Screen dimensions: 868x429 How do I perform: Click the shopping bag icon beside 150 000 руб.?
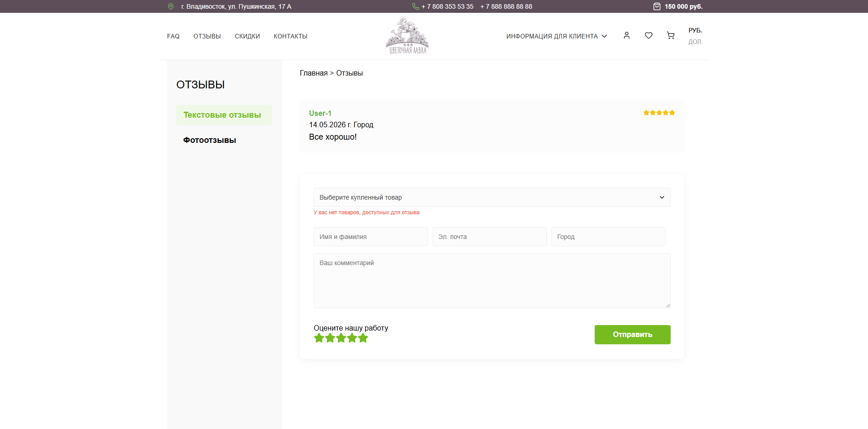[x=657, y=6]
